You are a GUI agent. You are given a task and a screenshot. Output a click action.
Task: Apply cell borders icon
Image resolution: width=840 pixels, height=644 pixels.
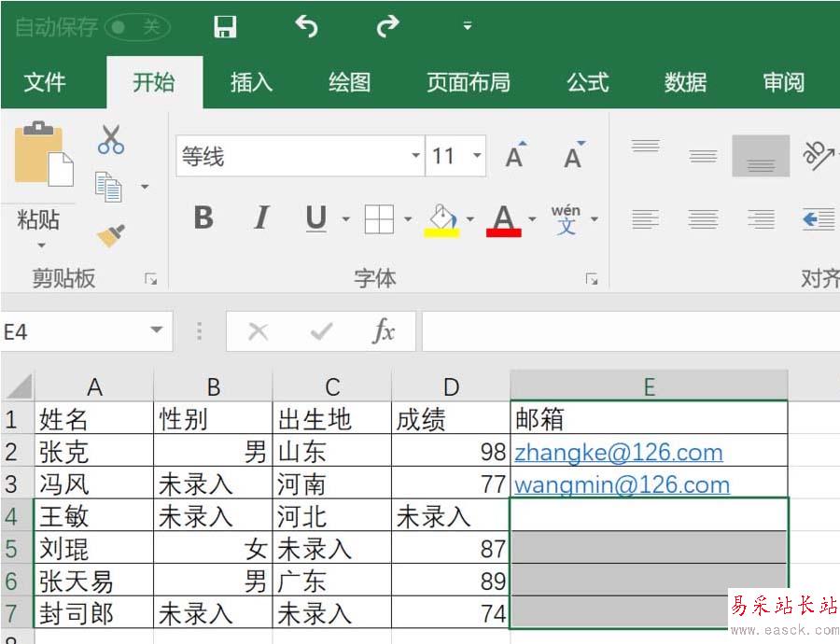(379, 219)
